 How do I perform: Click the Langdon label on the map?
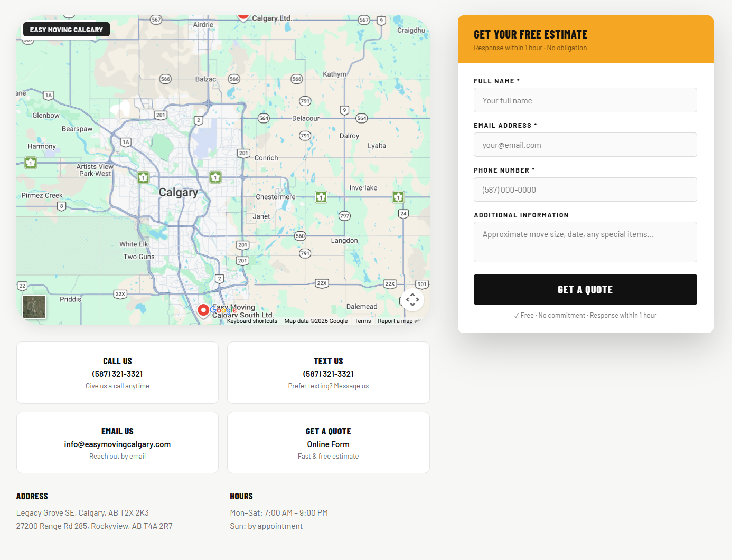(344, 241)
